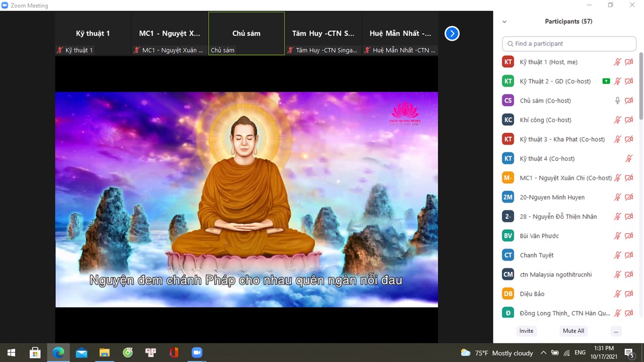Click the CS avatar of Chủ sám
Image resolution: width=644 pixels, height=362 pixels.
point(508,101)
